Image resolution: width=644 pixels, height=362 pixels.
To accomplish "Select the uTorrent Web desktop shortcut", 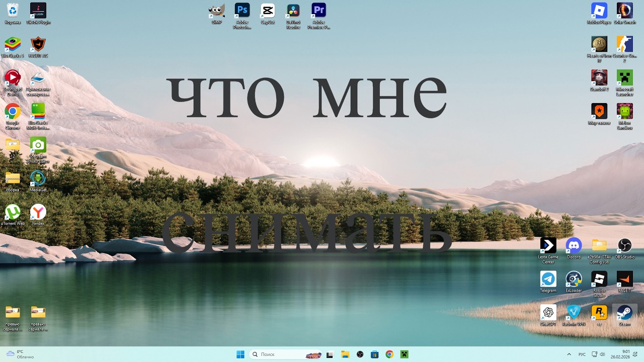I will (x=13, y=215).
